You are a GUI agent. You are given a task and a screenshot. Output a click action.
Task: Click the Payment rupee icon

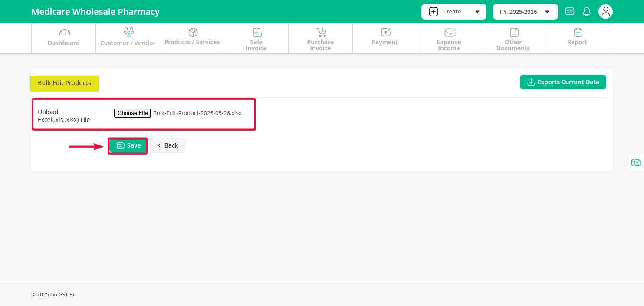385,32
